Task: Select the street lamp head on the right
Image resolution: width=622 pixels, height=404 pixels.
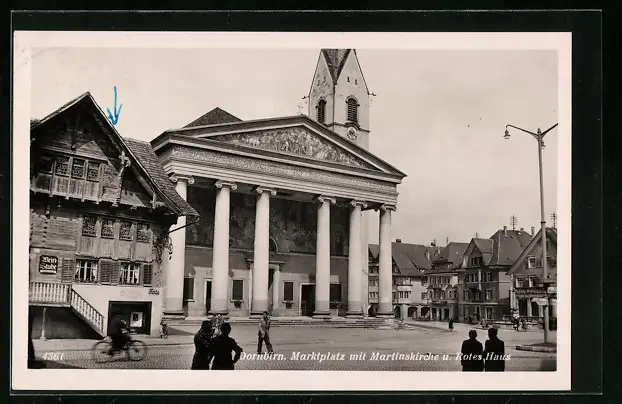Action: pos(508,132)
